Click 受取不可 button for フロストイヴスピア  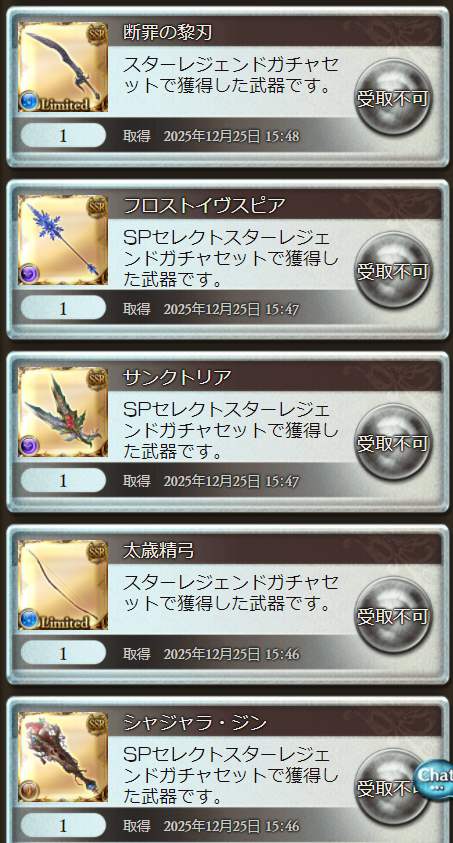393,270
